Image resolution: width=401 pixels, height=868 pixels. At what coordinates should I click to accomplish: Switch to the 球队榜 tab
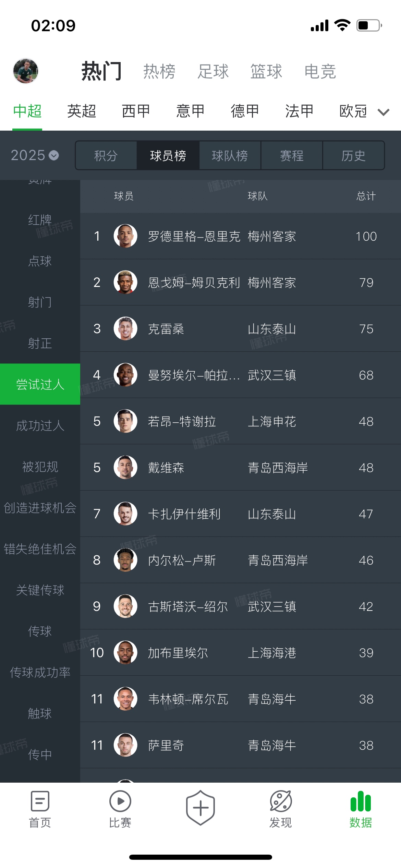[230, 156]
